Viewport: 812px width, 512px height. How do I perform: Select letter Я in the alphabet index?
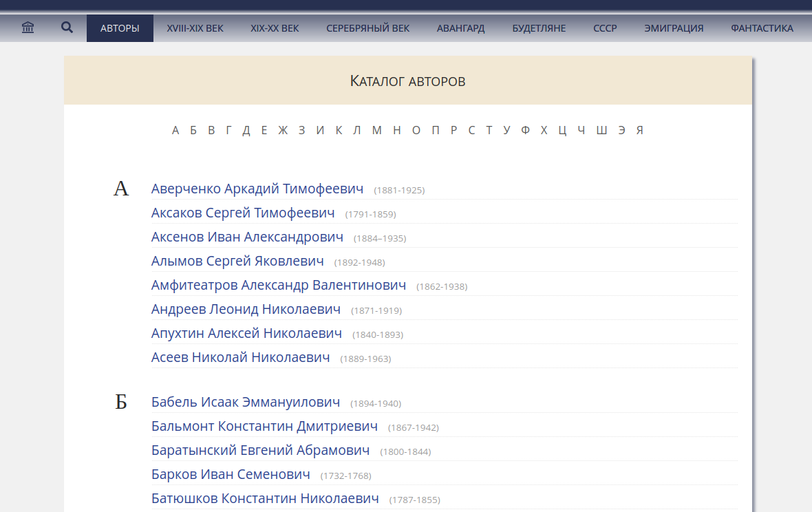639,131
